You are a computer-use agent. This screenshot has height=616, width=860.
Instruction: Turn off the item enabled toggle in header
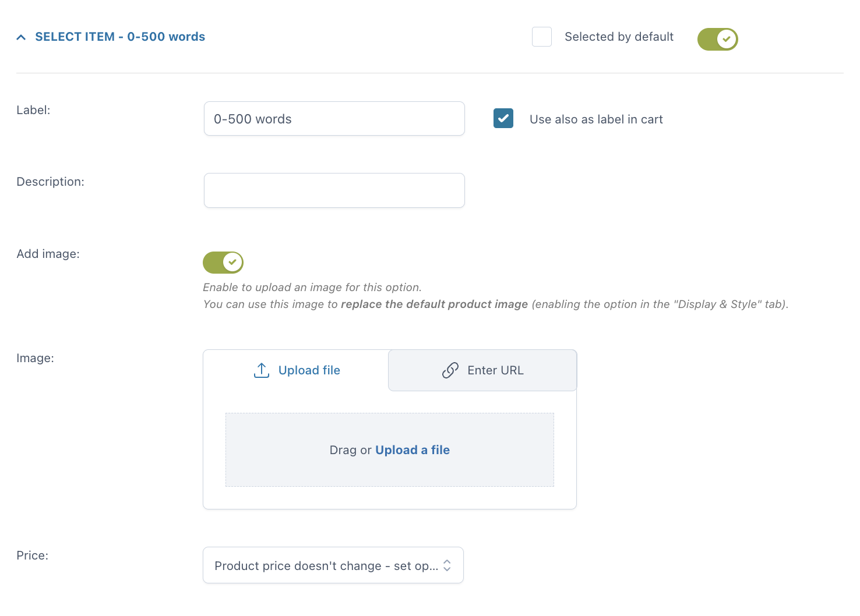tap(718, 39)
